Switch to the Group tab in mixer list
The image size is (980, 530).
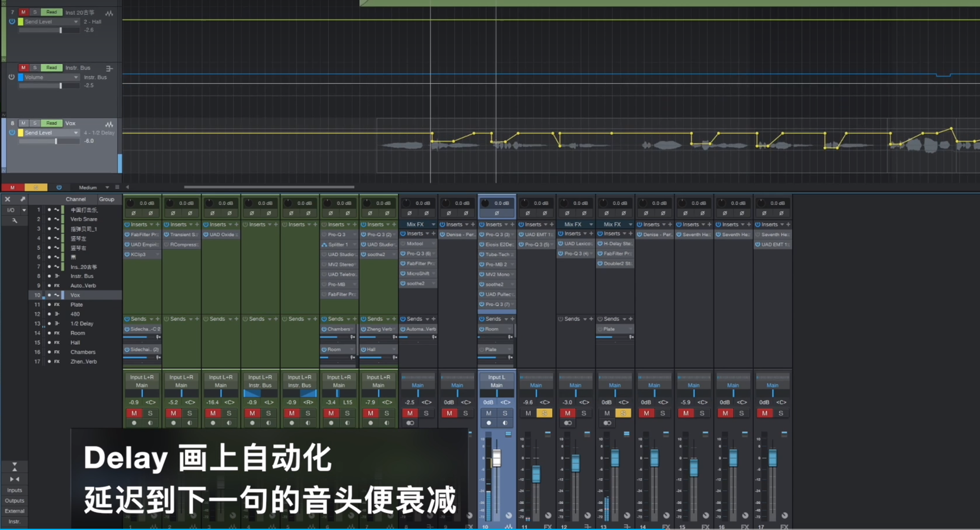[x=106, y=199]
